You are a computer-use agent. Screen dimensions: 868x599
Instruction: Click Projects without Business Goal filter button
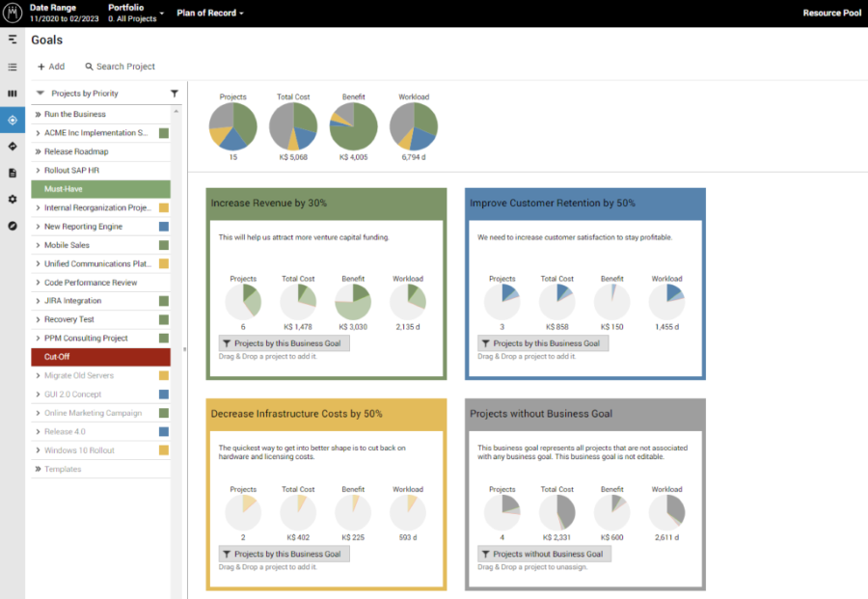coord(544,554)
